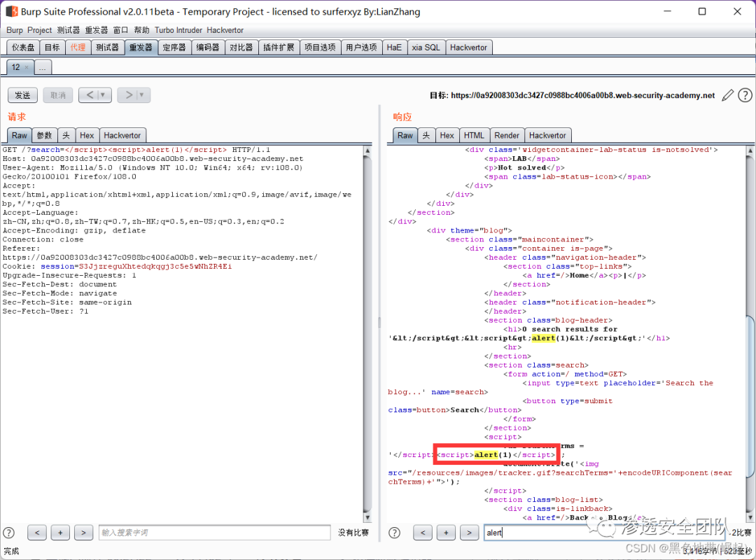Open the forward history dropdown arrow
This screenshot has width=756, height=560.
(141, 95)
